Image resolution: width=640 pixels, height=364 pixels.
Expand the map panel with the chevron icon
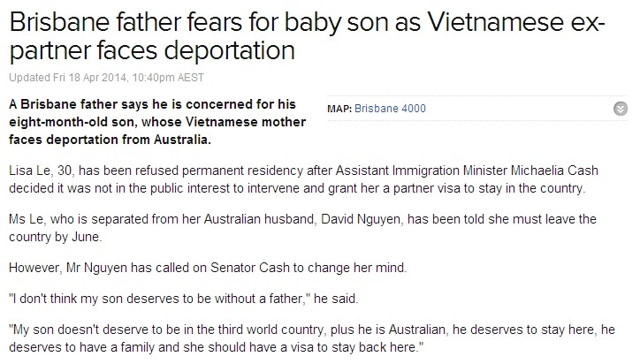[620, 109]
